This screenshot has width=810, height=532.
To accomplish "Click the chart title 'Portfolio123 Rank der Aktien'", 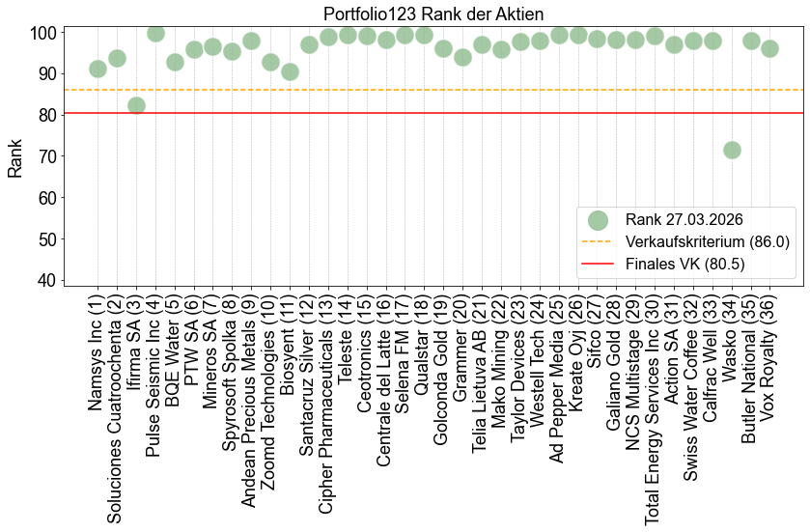I will coord(432,14).
